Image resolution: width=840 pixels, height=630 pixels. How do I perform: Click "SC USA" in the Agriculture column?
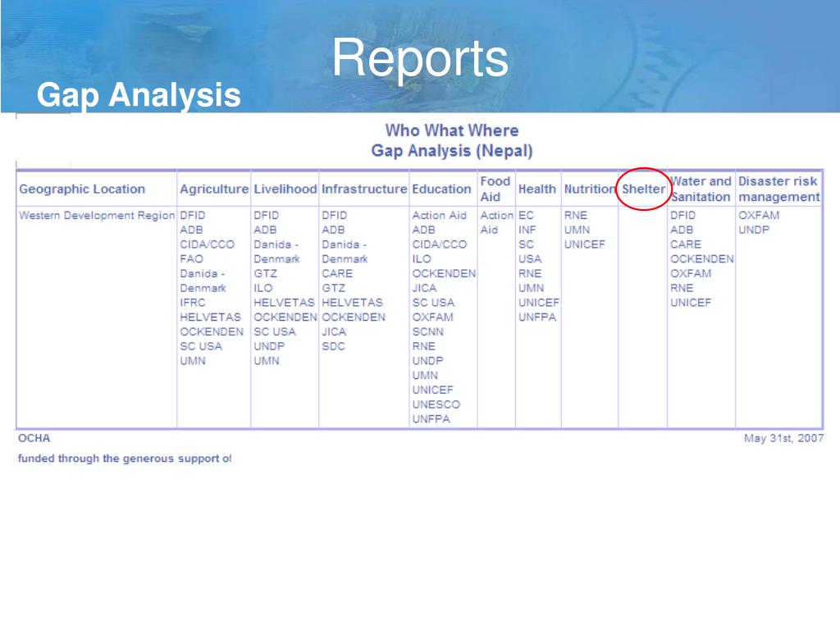201,346
